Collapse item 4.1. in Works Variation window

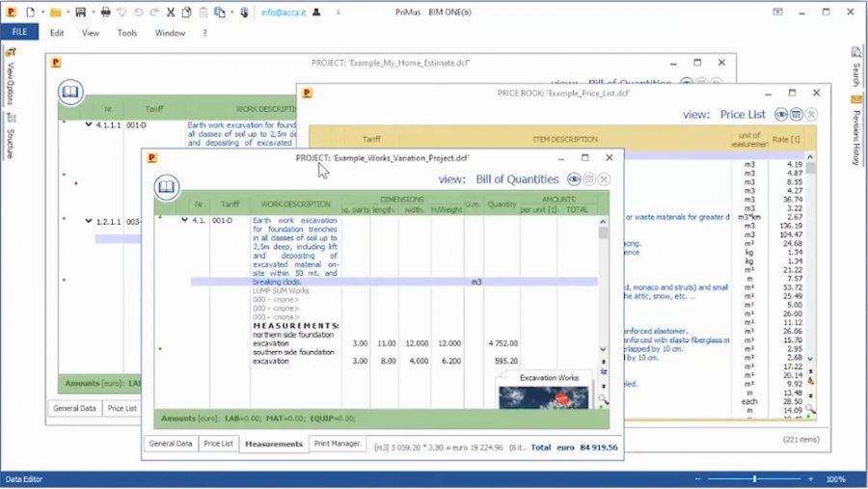(x=184, y=220)
